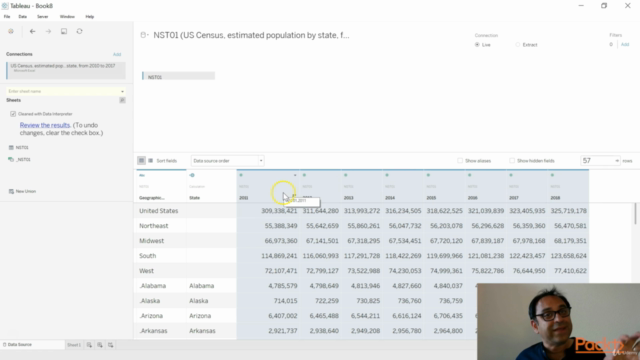The height and width of the screenshot is (360, 640).
Task: Click the Geographic column header name
Action: pos(151,198)
